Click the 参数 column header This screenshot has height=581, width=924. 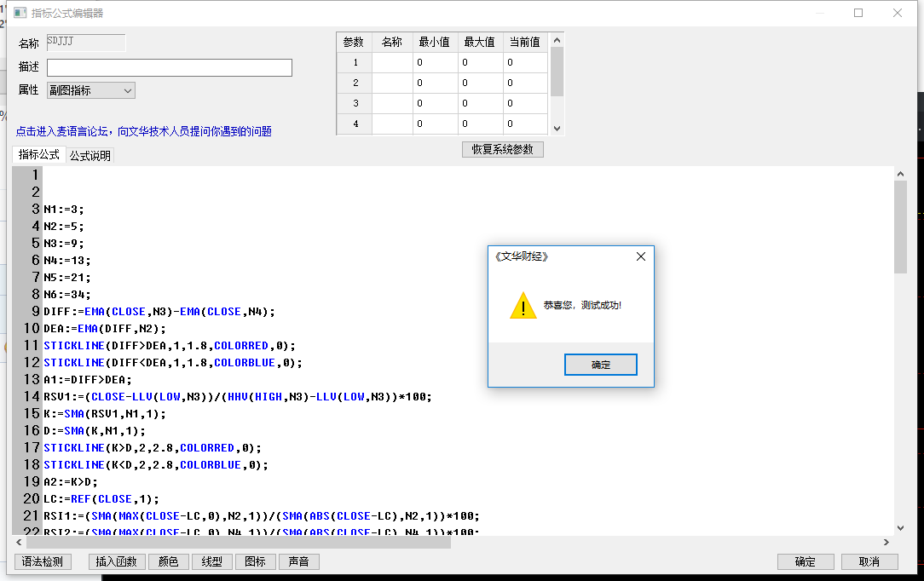(x=354, y=42)
